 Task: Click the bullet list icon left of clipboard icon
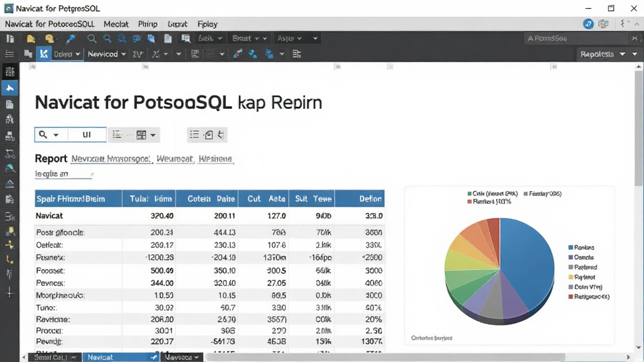194,134
